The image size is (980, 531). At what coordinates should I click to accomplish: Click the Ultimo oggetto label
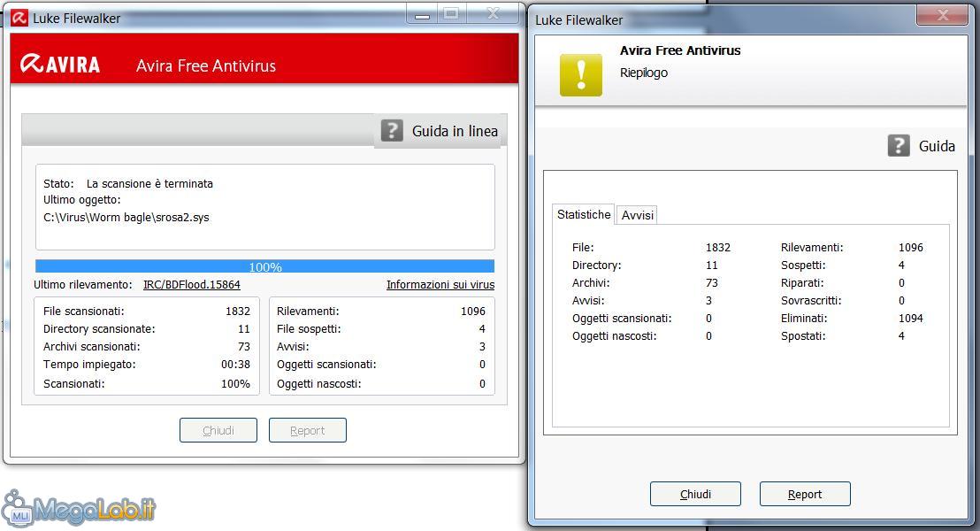pos(82,200)
